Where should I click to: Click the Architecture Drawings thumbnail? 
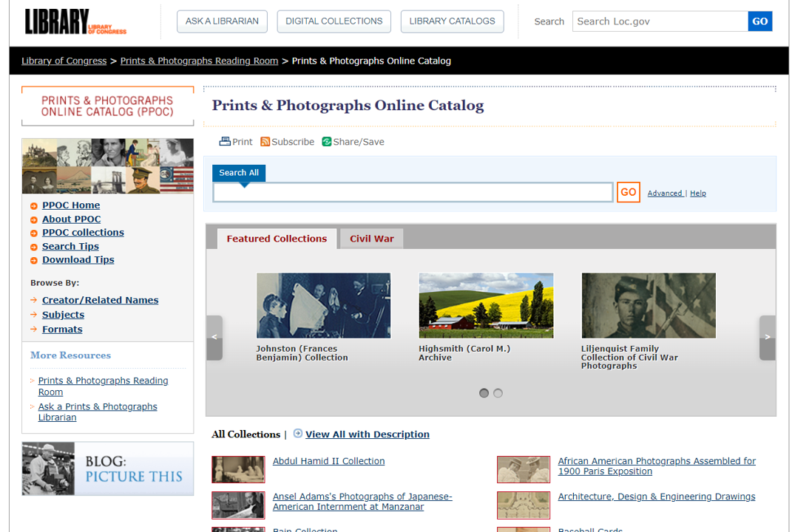pos(523,505)
